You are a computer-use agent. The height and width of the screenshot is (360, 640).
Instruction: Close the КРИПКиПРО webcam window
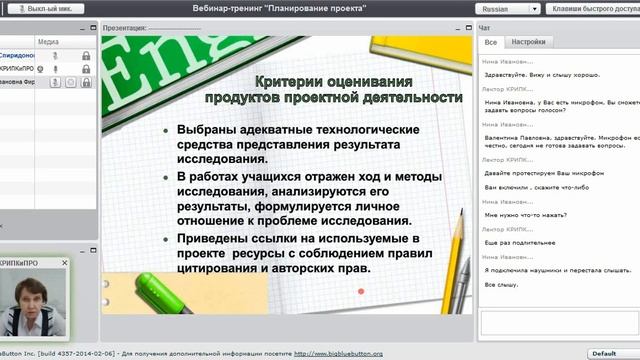tap(64, 263)
